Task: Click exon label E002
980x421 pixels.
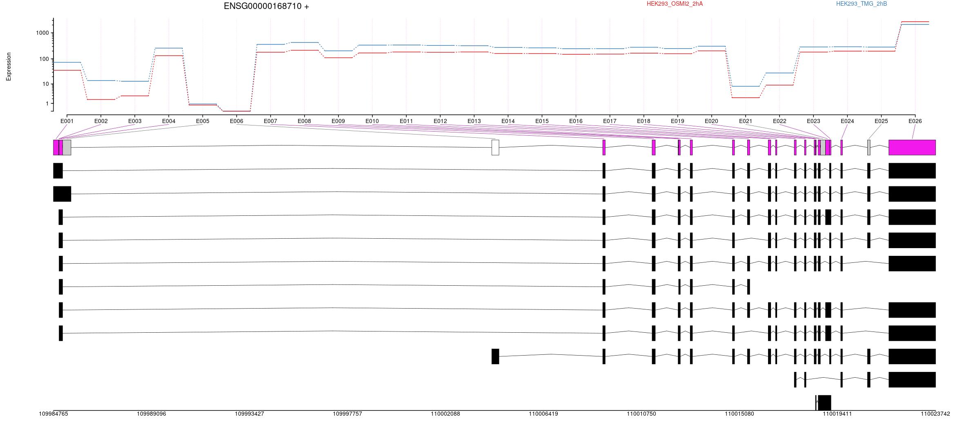Action: (101, 121)
